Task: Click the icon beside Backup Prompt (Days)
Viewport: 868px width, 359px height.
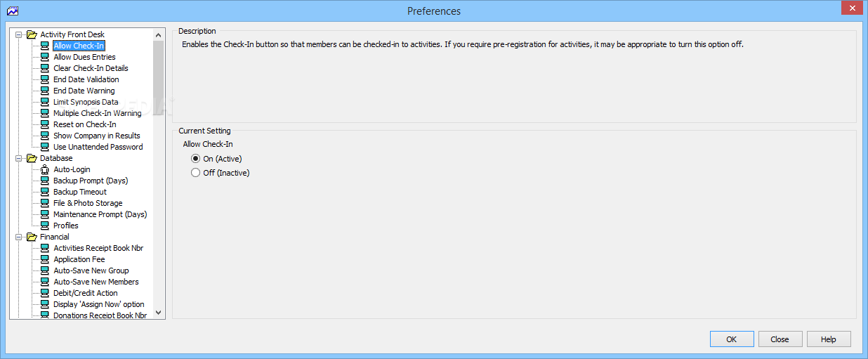Action: click(45, 181)
